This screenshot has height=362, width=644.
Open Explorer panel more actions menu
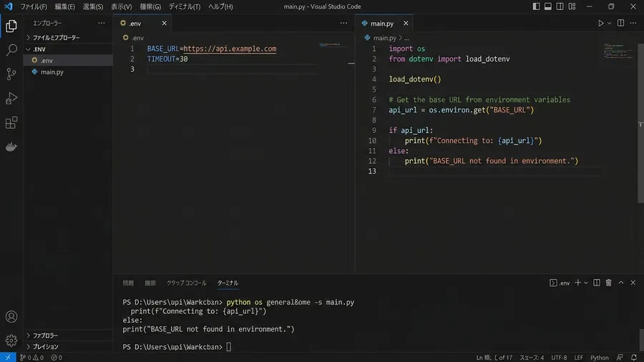click(x=102, y=23)
